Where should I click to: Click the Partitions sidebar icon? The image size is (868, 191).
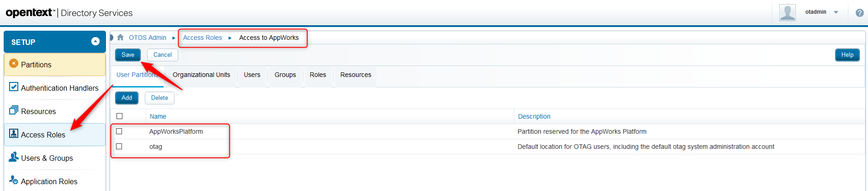14,64
